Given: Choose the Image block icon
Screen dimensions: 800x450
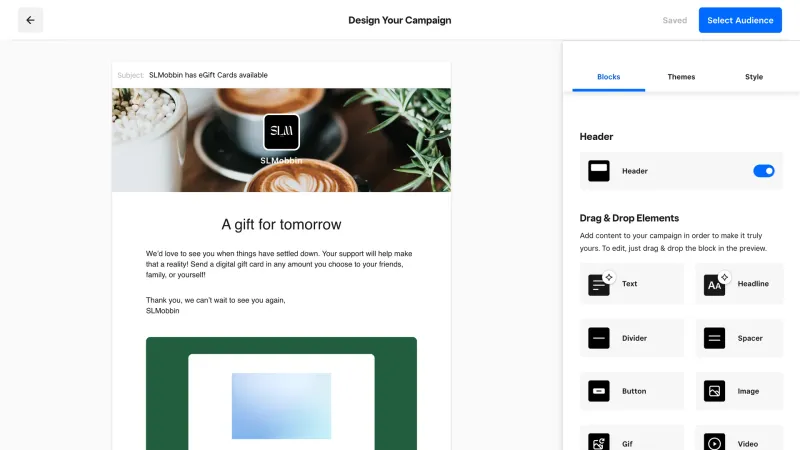Looking at the screenshot, I should (714, 391).
